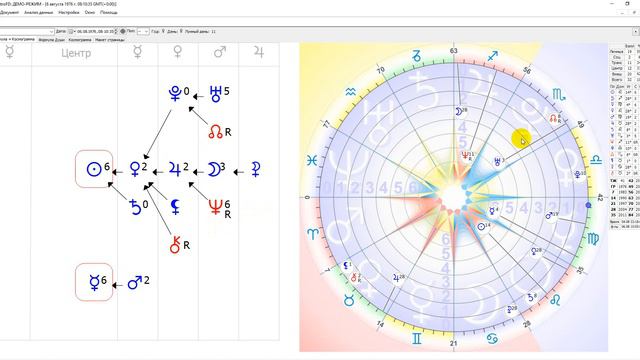The width and height of the screenshot is (640, 360).
Task: Click the date and time input field
Action: point(96,31)
